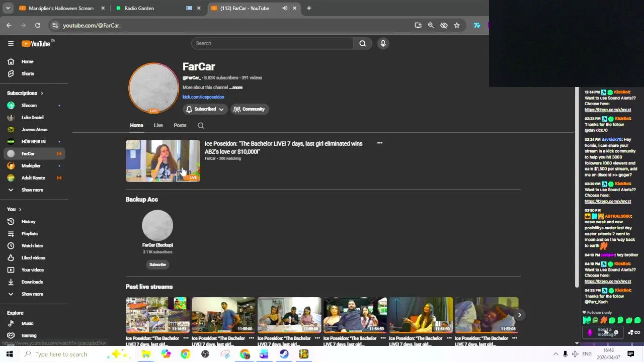Click the crossed-eye icon in address bar

point(444,25)
